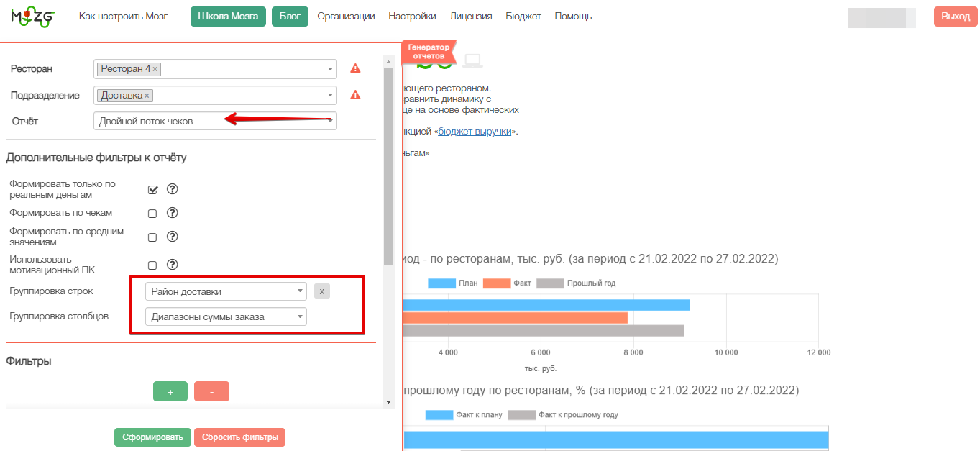Open the Группировка строк dropdown
Viewport: 980px width, 451px height.
[x=226, y=291]
